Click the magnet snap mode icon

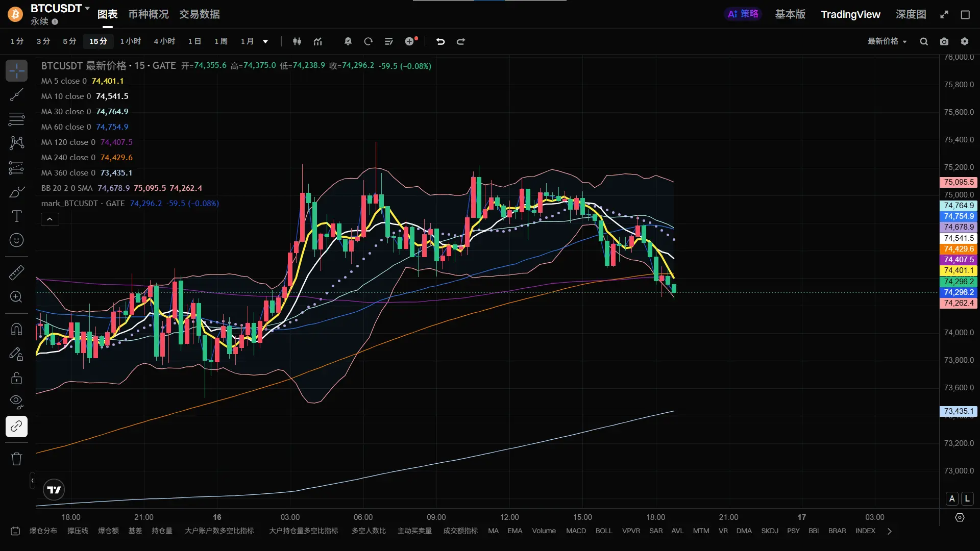[x=16, y=329]
